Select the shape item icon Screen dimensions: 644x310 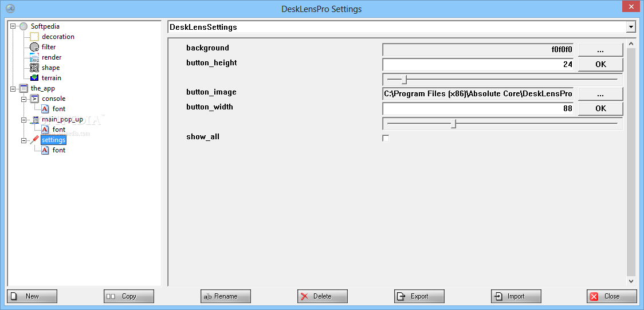tap(34, 68)
